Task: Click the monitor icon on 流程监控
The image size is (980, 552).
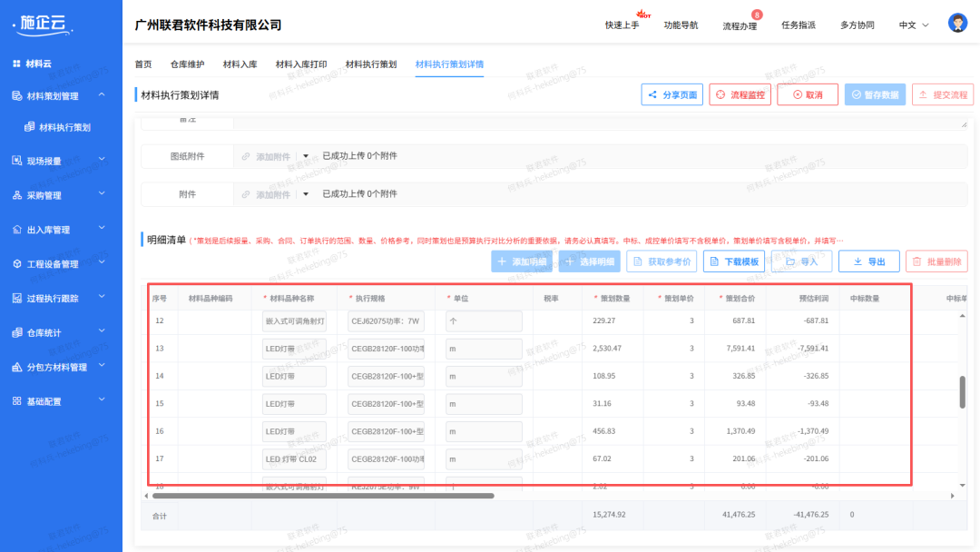Action: (x=720, y=95)
